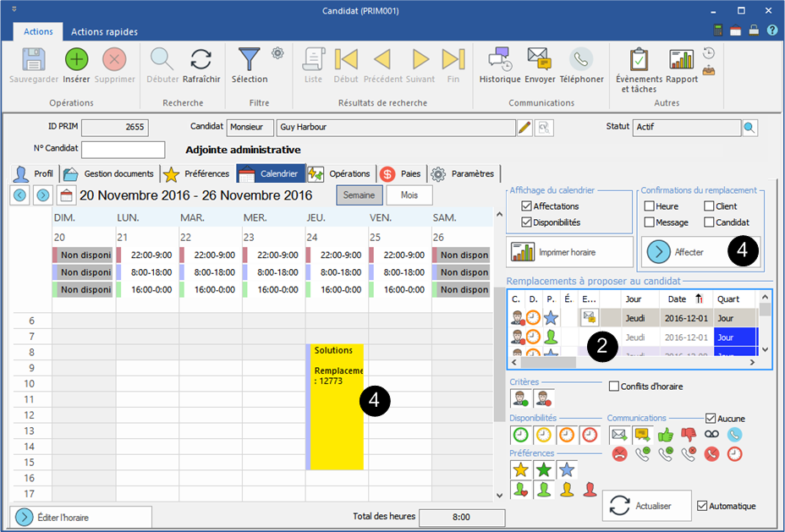Click the Rafraîchir refresh icon
The height and width of the screenshot is (532, 785).
coord(200,60)
